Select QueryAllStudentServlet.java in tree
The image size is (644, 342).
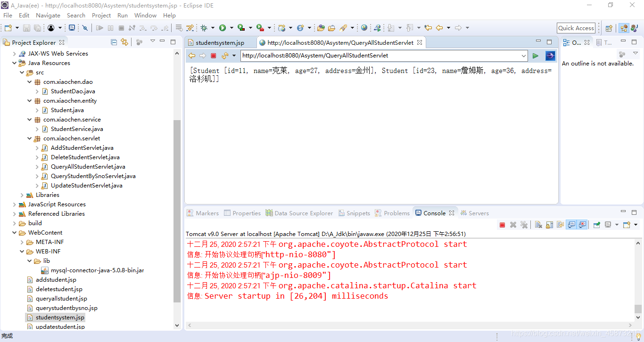pyautogui.click(x=88, y=167)
